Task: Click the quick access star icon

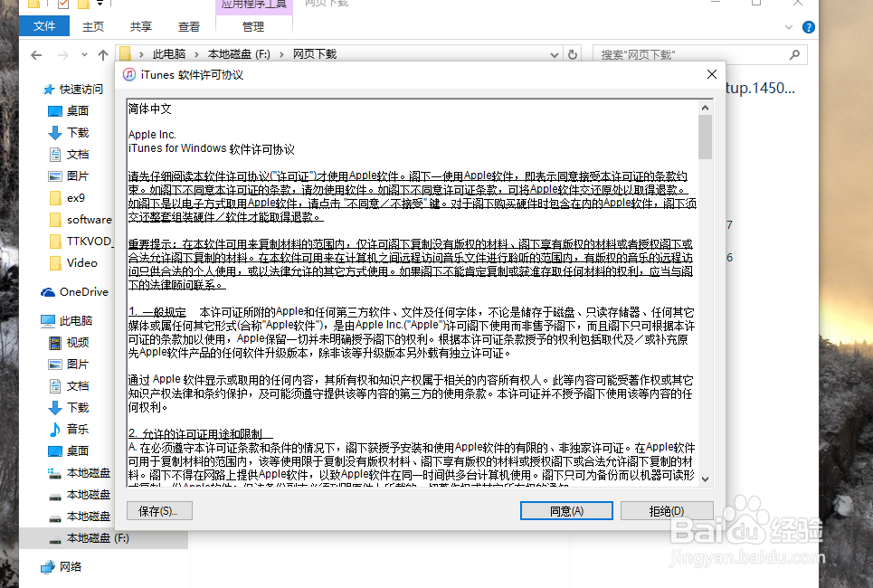Action: pos(49,89)
